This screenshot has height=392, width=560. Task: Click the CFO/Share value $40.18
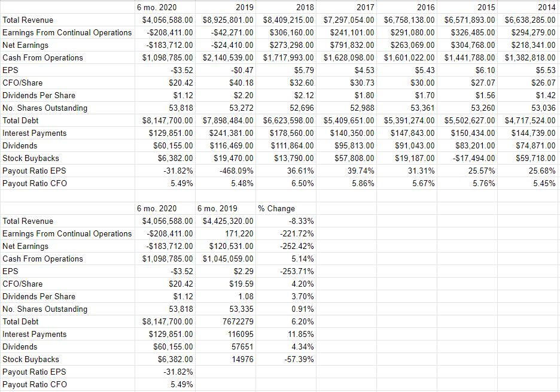pos(240,83)
